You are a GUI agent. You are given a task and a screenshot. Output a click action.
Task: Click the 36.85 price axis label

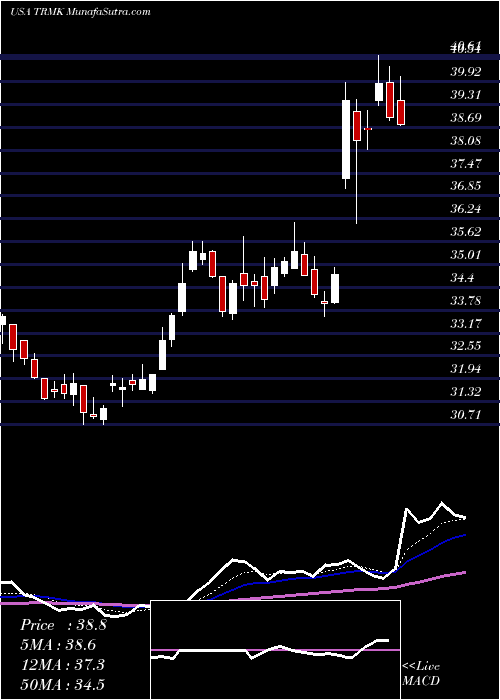tap(466, 186)
